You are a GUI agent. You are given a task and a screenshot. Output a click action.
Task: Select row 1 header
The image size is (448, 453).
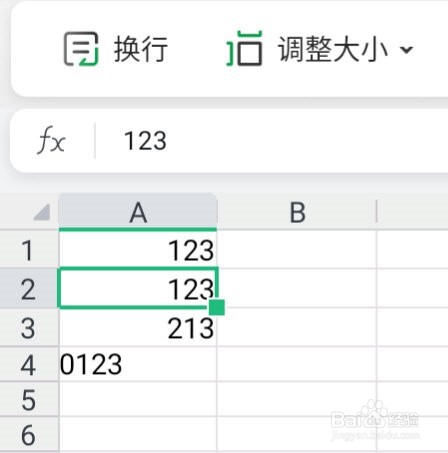(x=29, y=250)
